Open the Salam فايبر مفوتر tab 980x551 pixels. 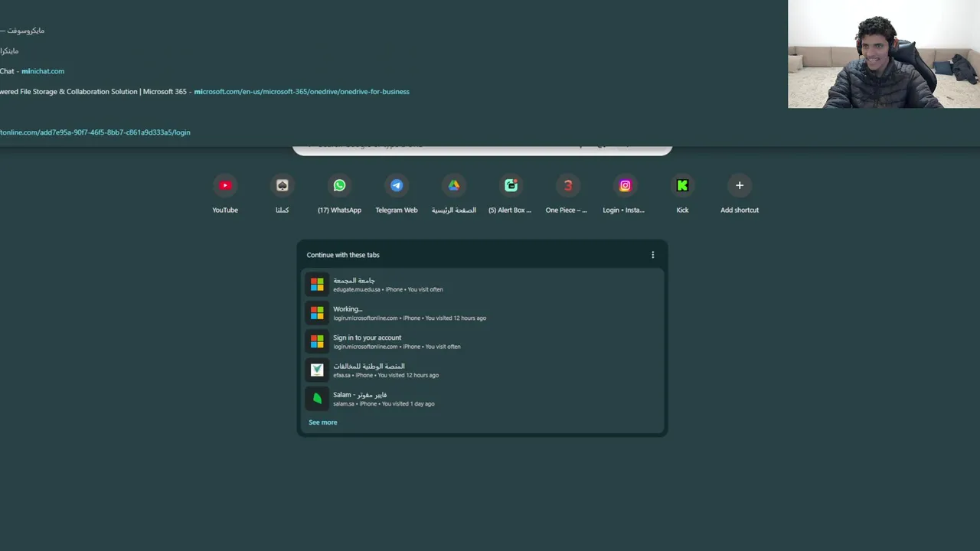tap(482, 398)
